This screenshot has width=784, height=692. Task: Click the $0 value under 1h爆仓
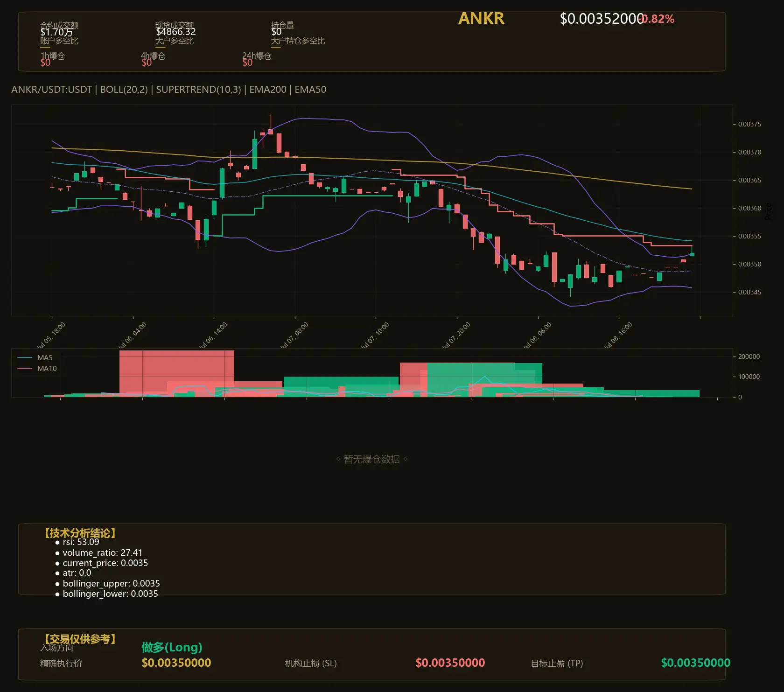tap(45, 63)
